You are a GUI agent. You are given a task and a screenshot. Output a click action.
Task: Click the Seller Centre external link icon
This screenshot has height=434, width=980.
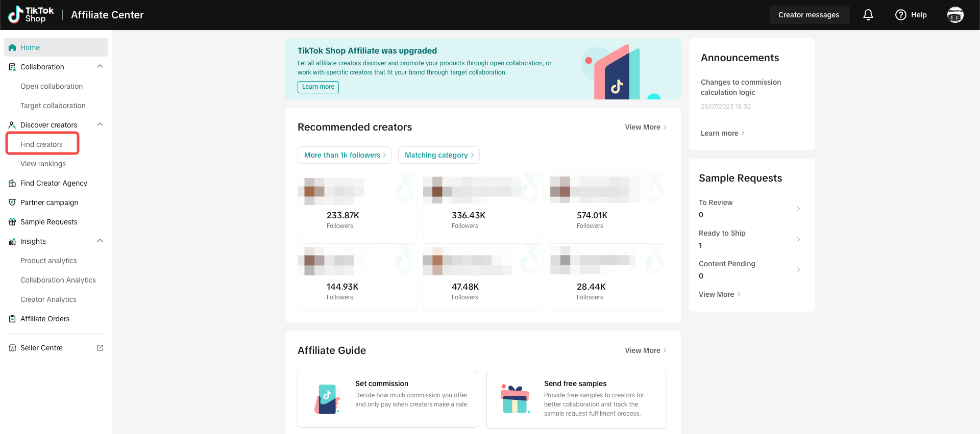(100, 348)
